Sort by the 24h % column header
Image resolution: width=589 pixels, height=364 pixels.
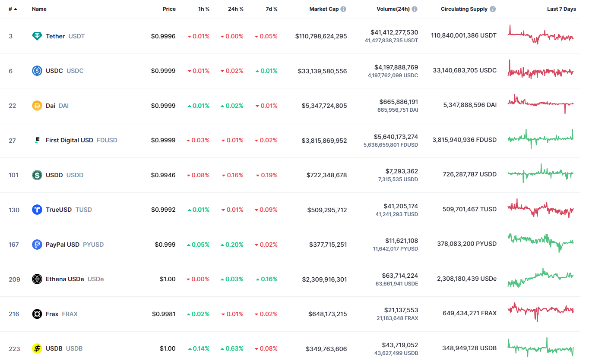(x=235, y=9)
